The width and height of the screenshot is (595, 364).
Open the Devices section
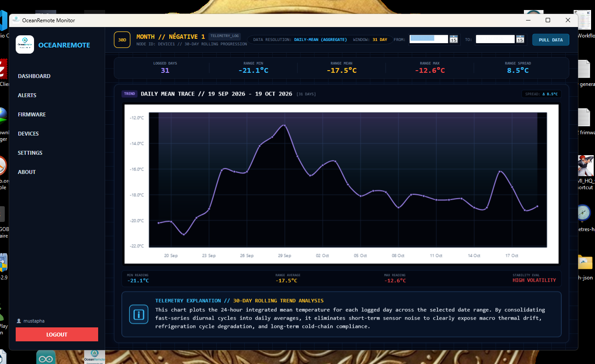point(28,133)
